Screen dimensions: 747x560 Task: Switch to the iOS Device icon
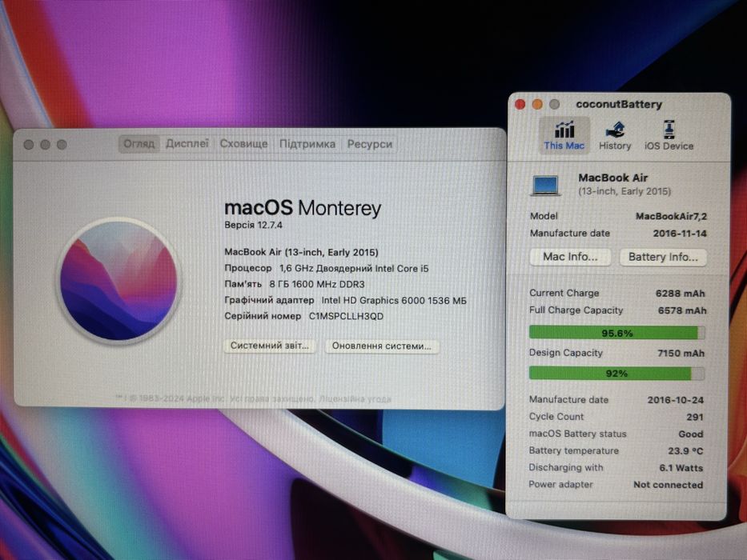click(x=669, y=129)
